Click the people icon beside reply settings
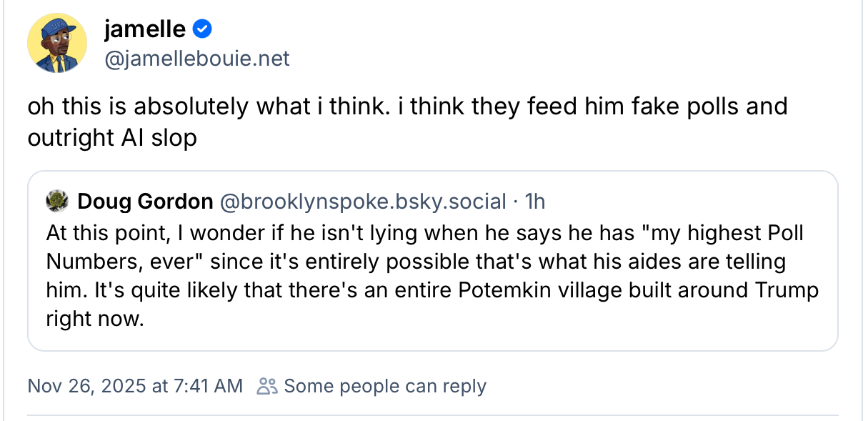Viewport: 868px width, 421px height. click(x=266, y=387)
